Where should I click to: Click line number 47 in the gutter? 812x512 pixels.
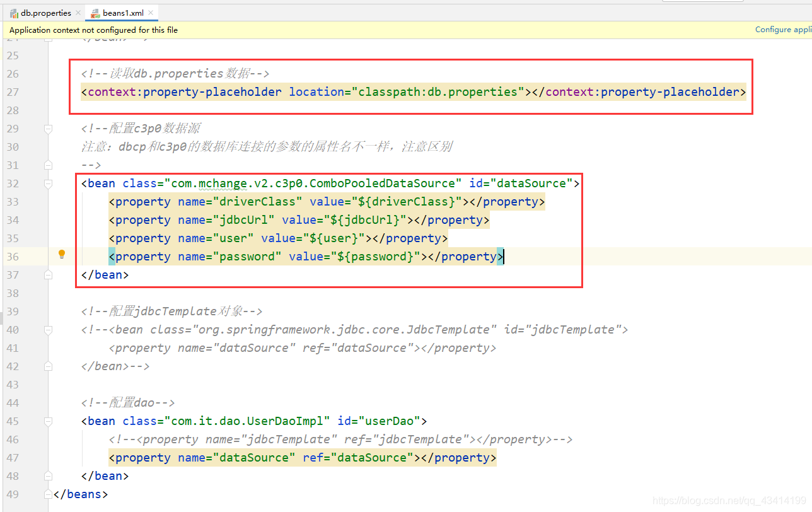pos(13,458)
